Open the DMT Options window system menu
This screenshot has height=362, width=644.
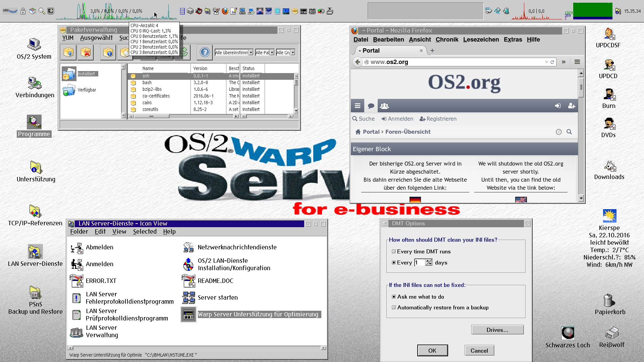pyautogui.click(x=385, y=224)
